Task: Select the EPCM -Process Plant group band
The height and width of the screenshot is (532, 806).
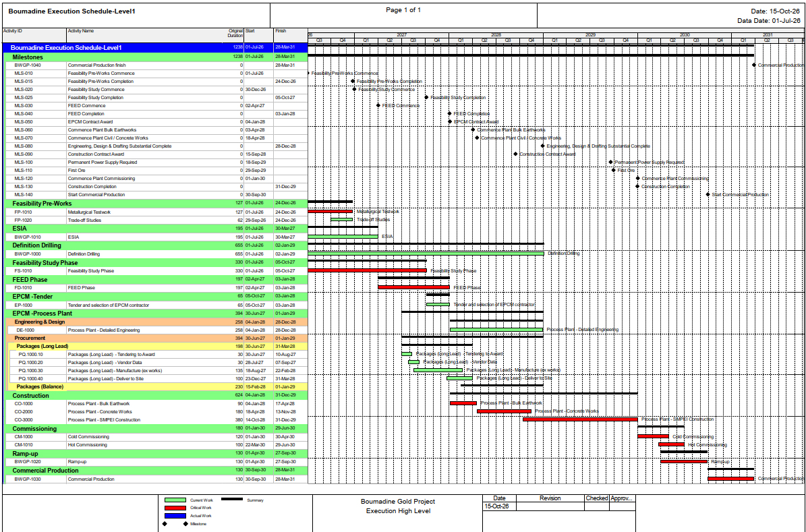Action: [156, 314]
